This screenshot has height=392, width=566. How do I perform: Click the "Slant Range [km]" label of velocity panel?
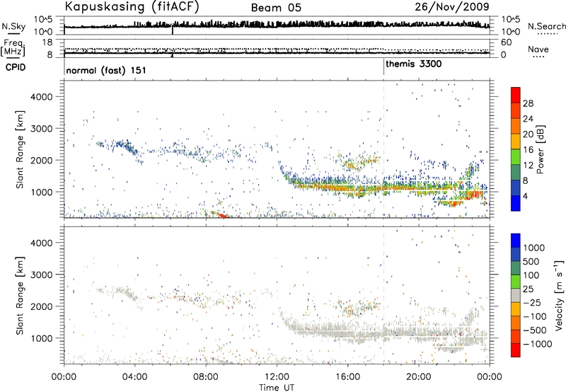(20, 296)
